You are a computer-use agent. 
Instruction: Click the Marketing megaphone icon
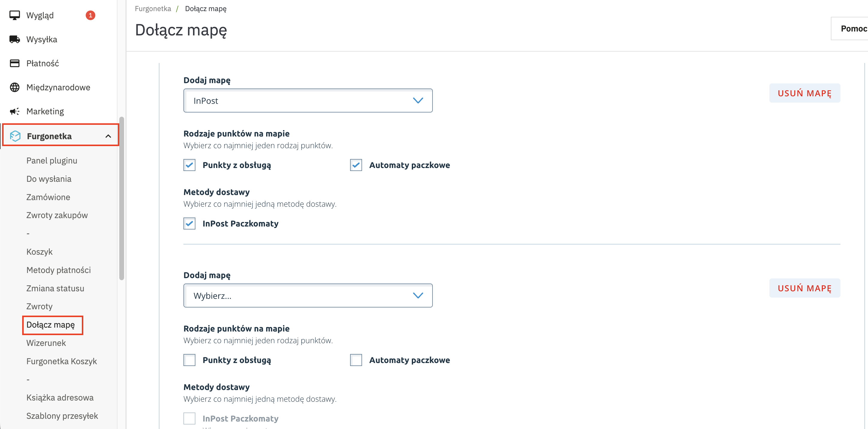point(14,111)
